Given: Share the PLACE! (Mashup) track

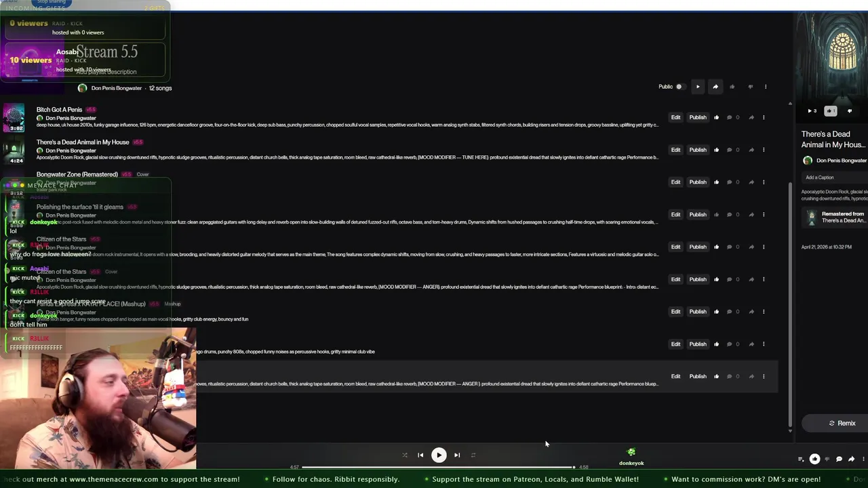Looking at the screenshot, I should (x=751, y=312).
